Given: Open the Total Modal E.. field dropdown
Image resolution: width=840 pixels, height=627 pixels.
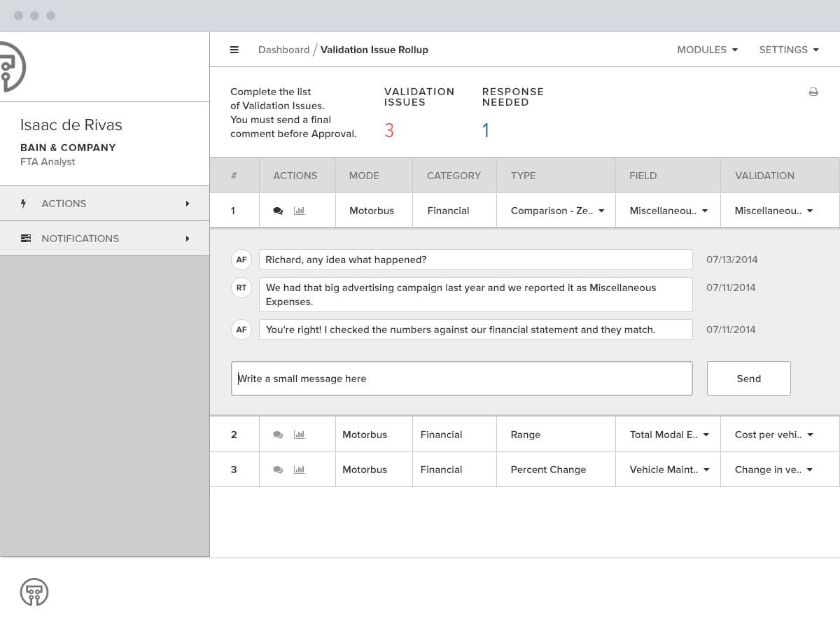Looking at the screenshot, I should coord(669,435).
